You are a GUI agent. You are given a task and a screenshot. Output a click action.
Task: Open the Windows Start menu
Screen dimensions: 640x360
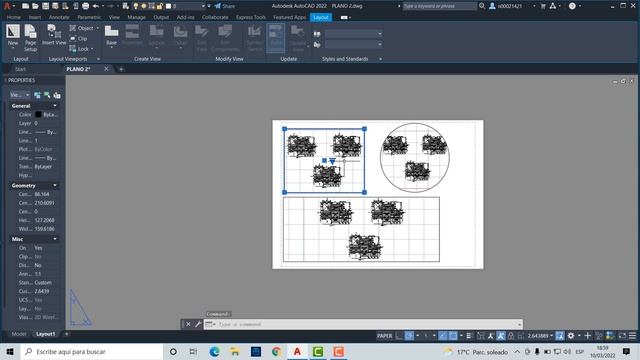point(10,351)
